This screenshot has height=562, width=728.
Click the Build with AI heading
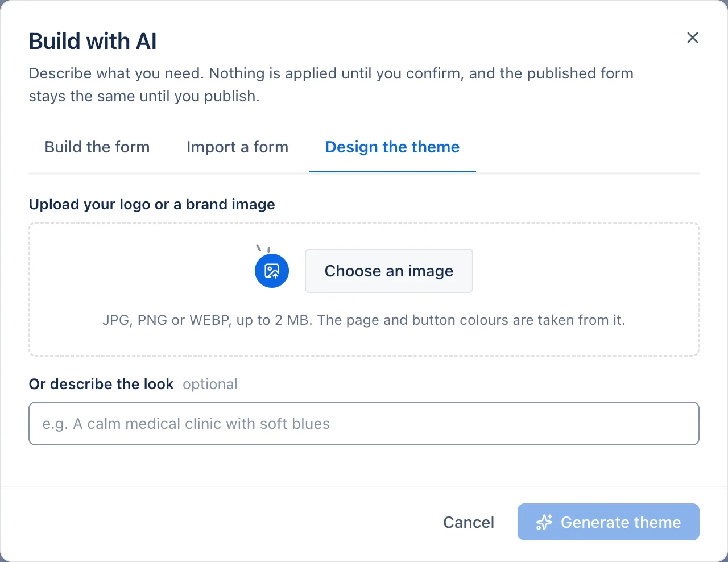pyautogui.click(x=93, y=42)
